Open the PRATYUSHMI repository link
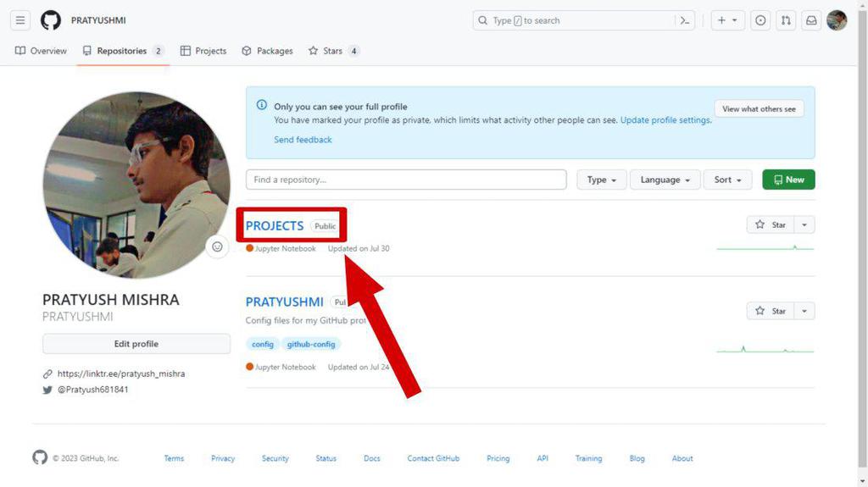868x487 pixels. [x=285, y=302]
